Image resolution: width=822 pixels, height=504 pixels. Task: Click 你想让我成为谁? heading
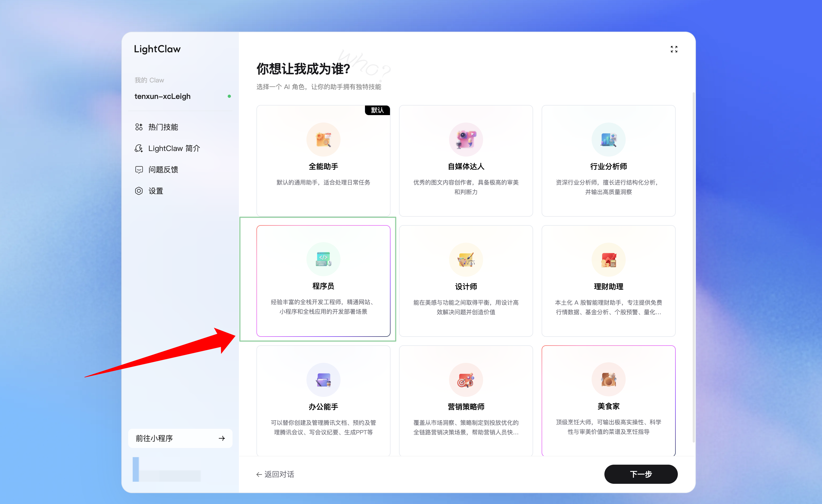click(303, 69)
